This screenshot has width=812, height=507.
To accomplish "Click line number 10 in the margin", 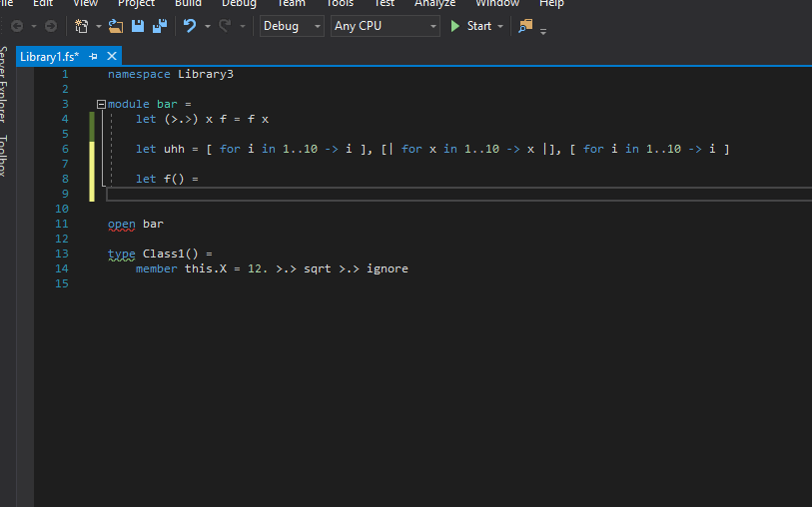I will point(62,209).
